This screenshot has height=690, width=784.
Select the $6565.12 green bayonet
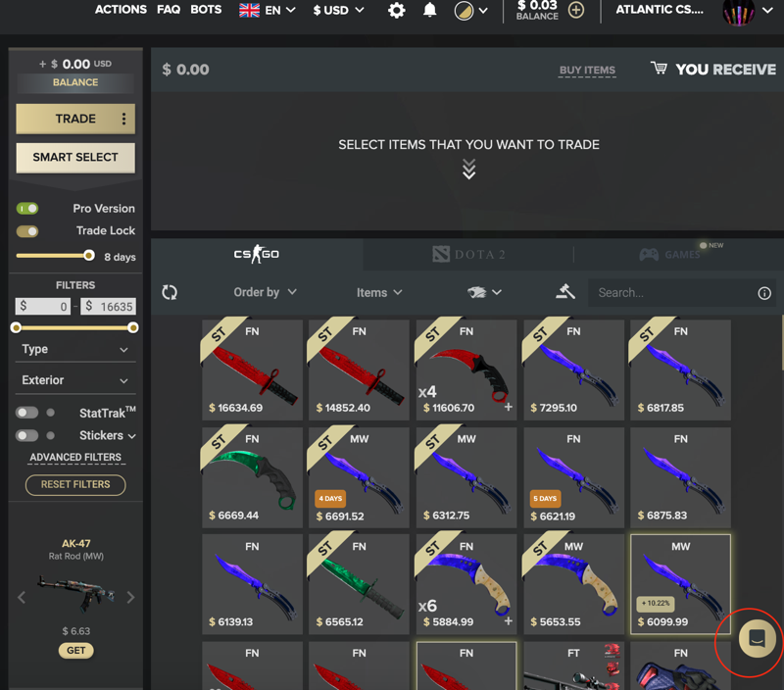tap(359, 584)
